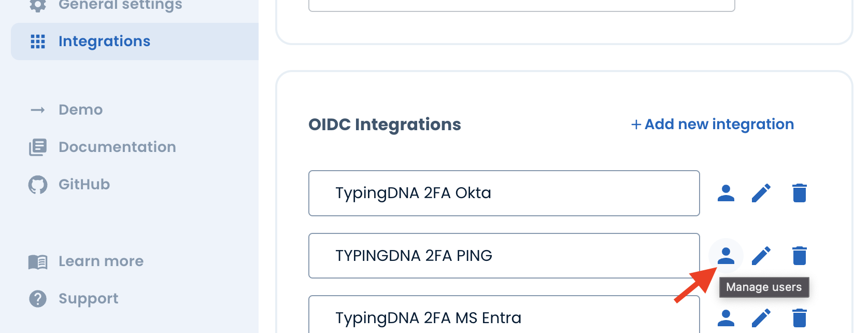Click the GitHub logo icon

coord(38,185)
